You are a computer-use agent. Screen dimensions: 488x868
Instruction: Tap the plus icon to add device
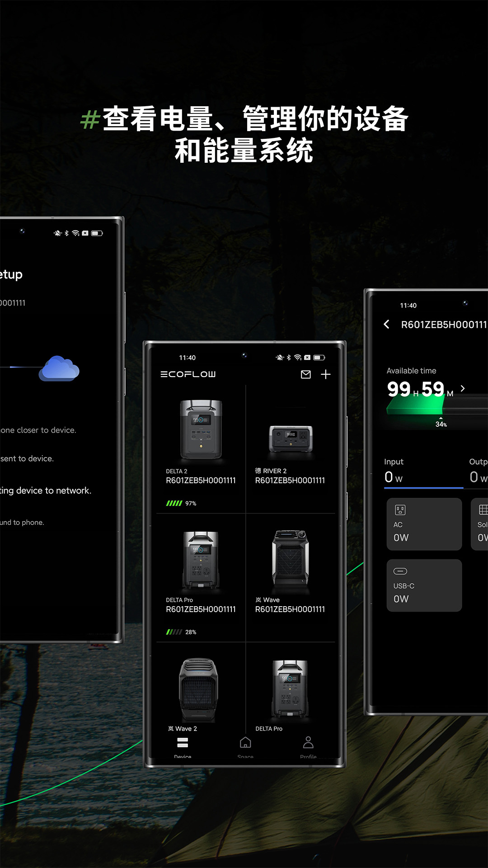(326, 374)
